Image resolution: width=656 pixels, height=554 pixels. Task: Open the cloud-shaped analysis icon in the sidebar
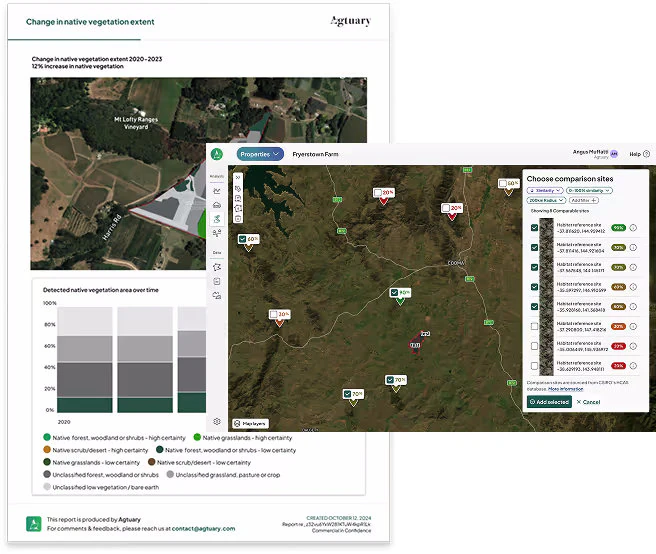pos(217,205)
